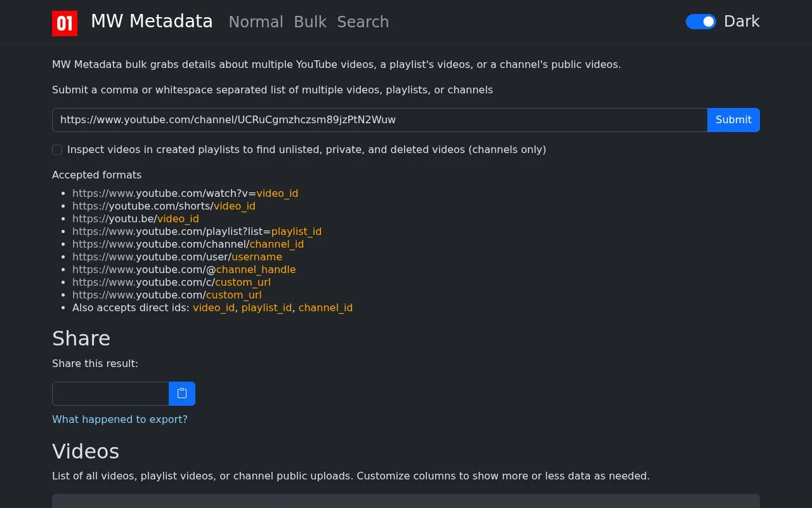Click the @channel_handle format line
Viewport: 812px width, 508px height.
(184, 270)
